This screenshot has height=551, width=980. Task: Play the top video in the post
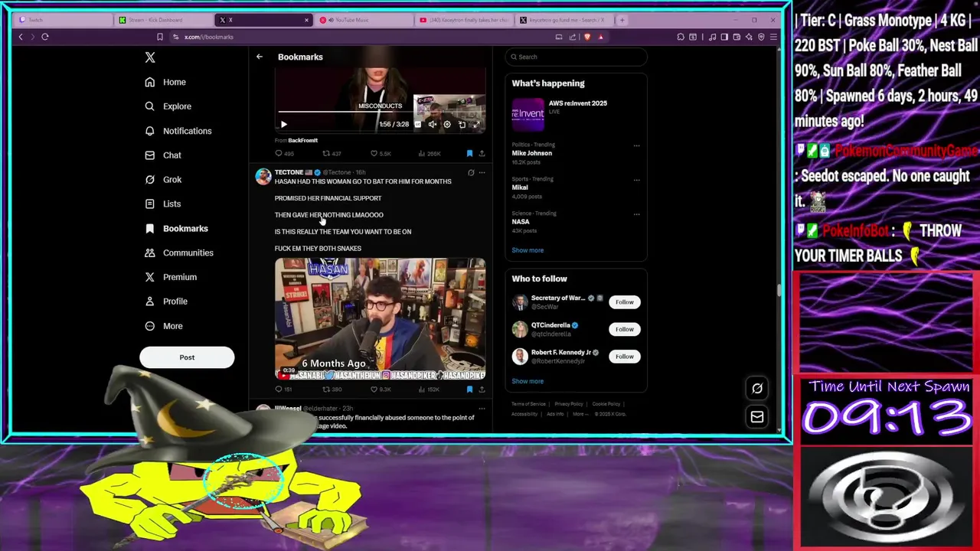click(x=283, y=124)
